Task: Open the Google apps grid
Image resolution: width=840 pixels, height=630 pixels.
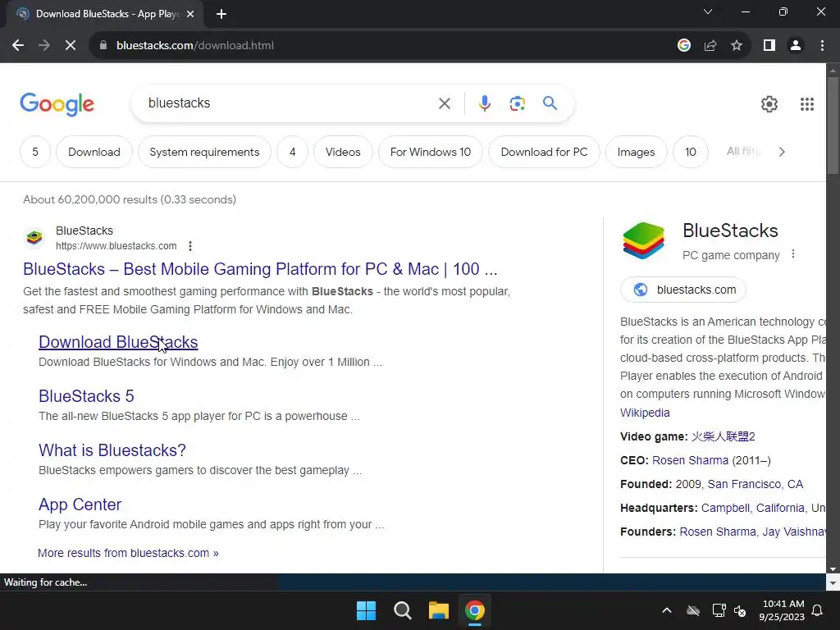Action: (x=807, y=104)
